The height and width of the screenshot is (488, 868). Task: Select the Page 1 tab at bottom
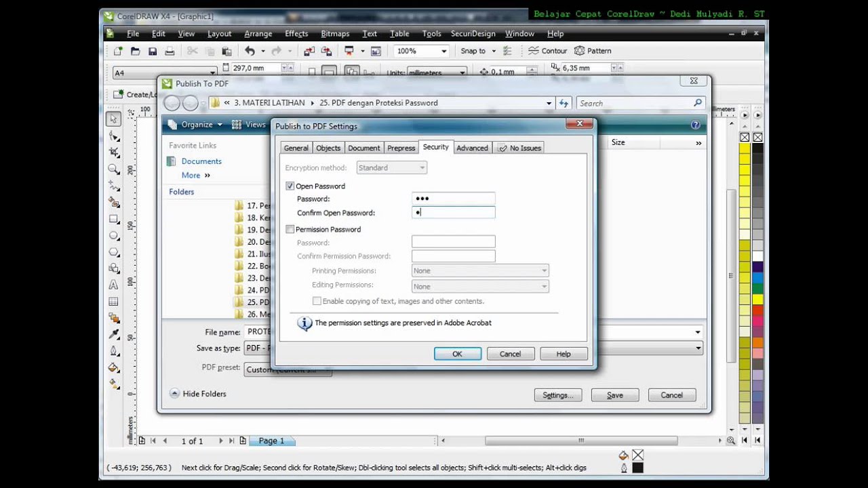[x=271, y=441]
